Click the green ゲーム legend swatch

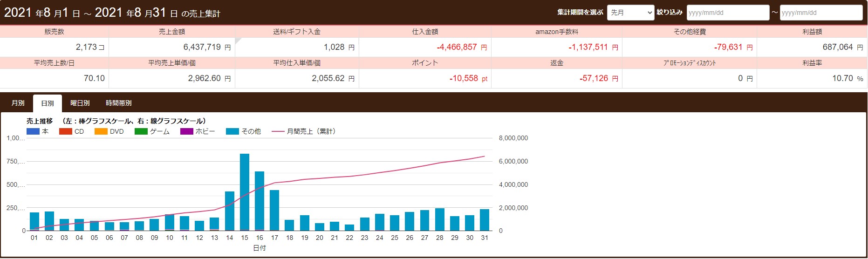point(141,131)
